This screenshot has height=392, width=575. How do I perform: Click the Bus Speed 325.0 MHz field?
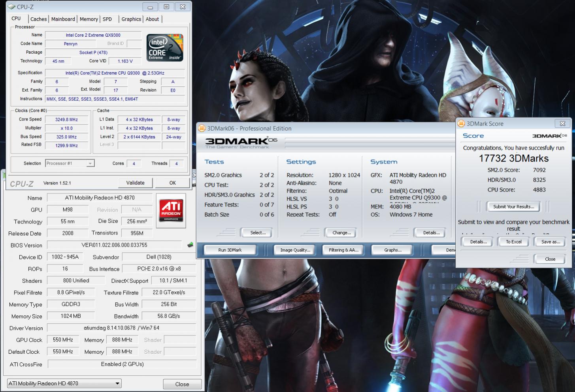(66, 137)
